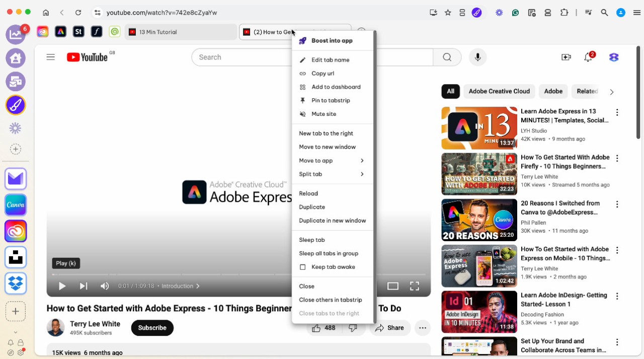The image size is (644, 359).
Task: Click the Subscribe button
Action: click(152, 328)
